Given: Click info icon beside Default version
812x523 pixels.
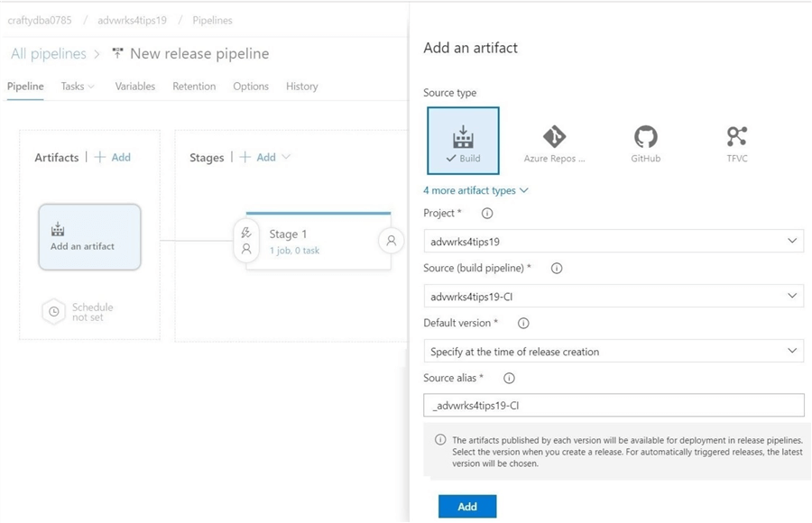Looking at the screenshot, I should 523,323.
